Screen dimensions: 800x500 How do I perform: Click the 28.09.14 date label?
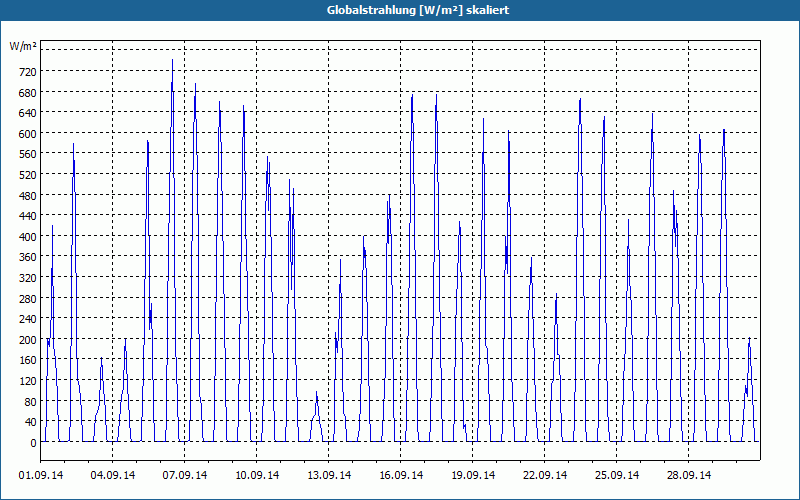688,475
